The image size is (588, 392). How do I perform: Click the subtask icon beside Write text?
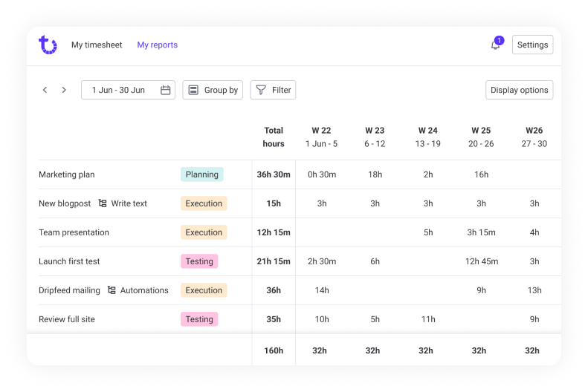(103, 203)
